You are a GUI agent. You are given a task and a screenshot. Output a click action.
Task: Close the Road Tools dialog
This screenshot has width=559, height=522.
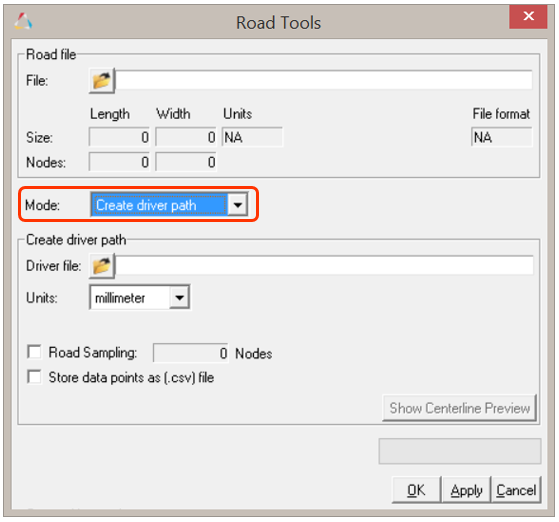(528, 16)
